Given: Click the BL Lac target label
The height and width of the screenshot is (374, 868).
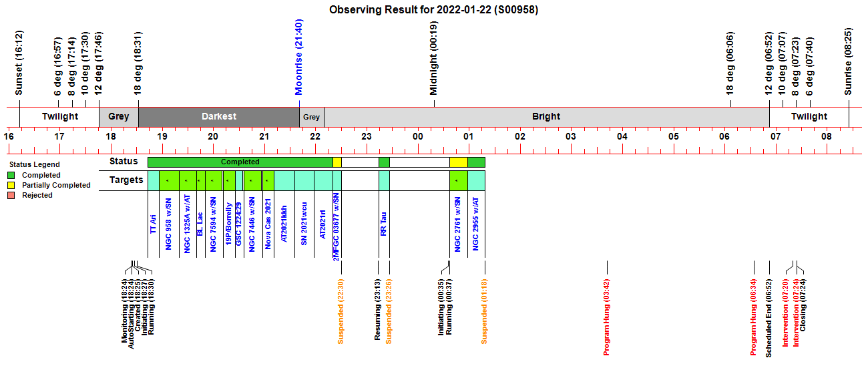Looking at the screenshot, I should point(200,222).
